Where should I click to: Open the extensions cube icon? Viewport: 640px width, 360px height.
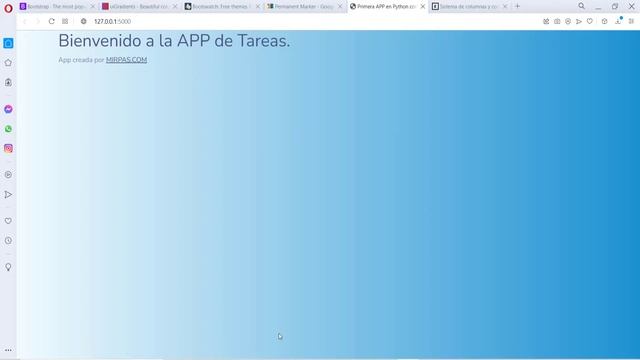[604, 21]
